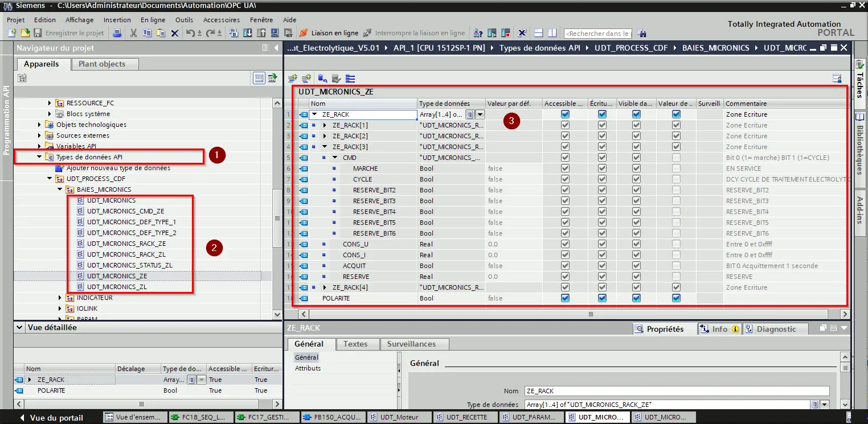868x424 pixels.
Task: Toggle Écriture checkbox for ZE_RACK row
Action: point(602,114)
